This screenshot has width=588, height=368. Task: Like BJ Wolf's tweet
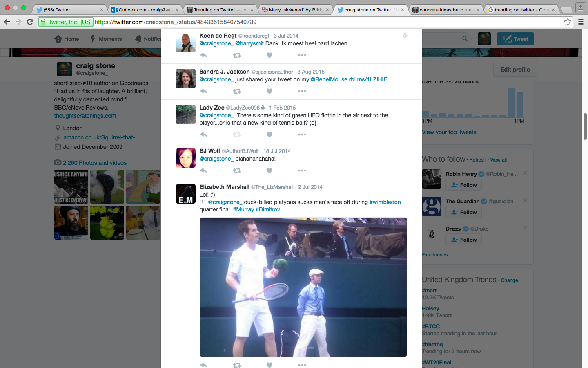(269, 171)
